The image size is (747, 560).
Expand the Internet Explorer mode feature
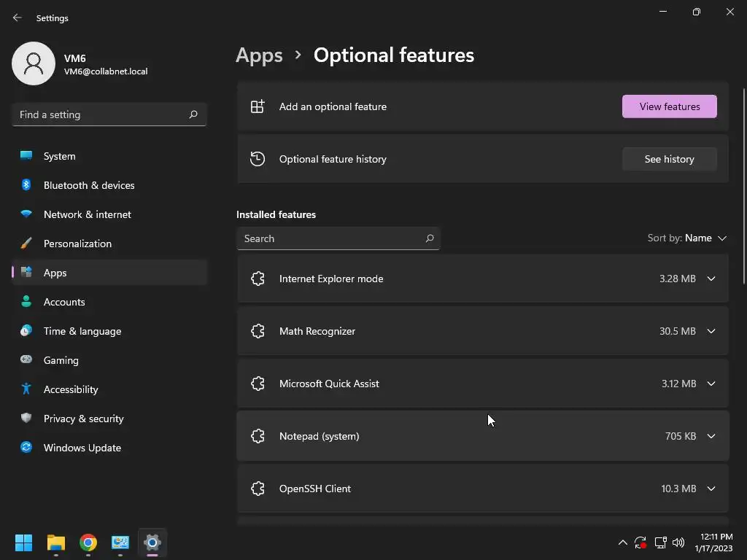[711, 279]
